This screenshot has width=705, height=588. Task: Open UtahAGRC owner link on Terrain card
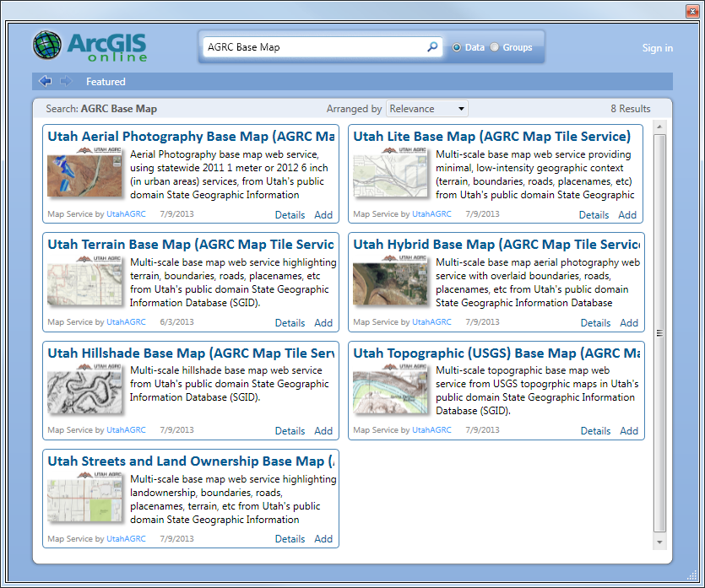127,321
